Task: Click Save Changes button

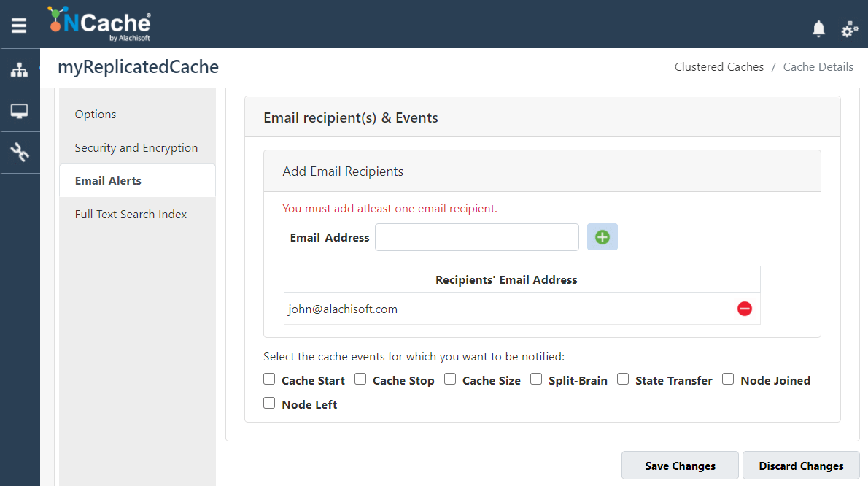Action: pyautogui.click(x=680, y=466)
